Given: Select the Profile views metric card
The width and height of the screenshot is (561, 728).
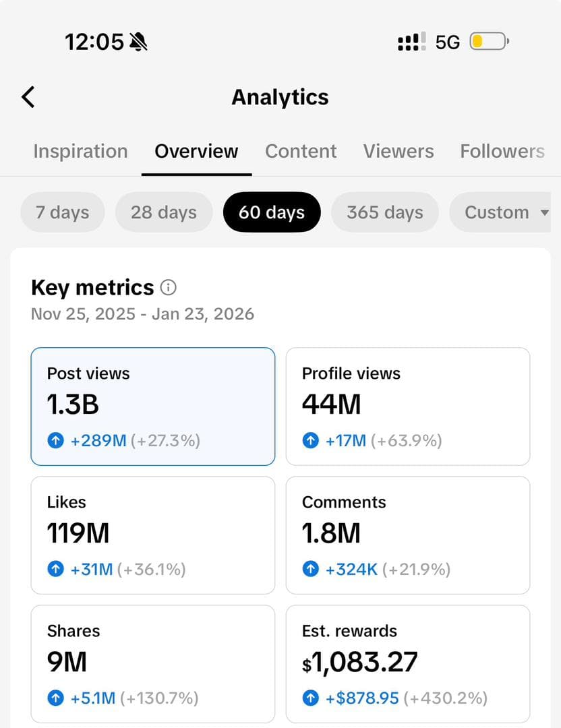Looking at the screenshot, I should (408, 406).
